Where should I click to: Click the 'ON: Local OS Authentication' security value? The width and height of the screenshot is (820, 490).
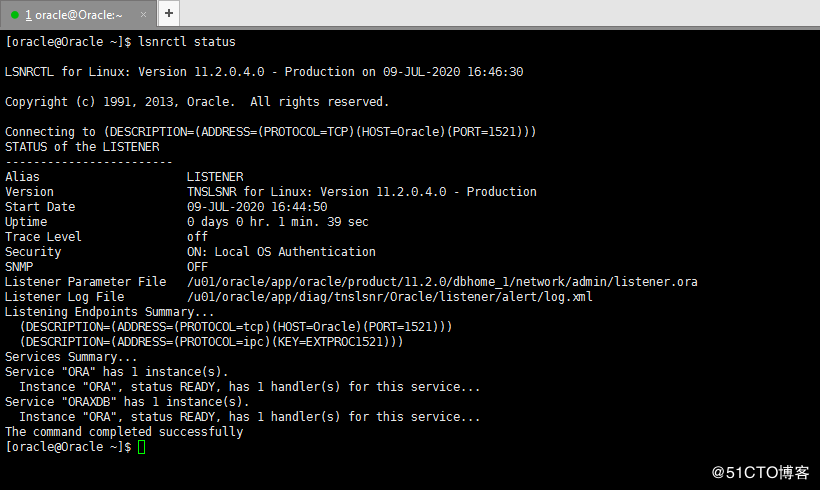pyautogui.click(x=281, y=252)
